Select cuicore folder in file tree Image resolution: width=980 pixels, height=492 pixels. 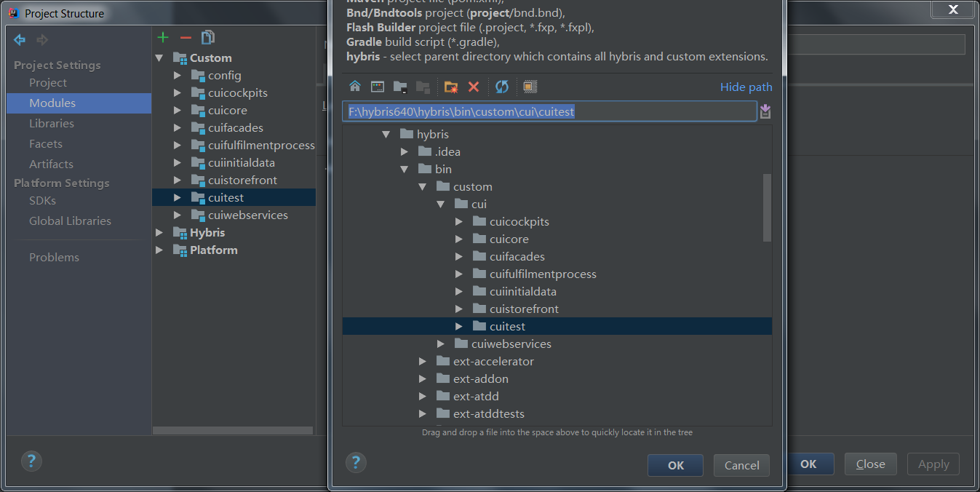(509, 239)
